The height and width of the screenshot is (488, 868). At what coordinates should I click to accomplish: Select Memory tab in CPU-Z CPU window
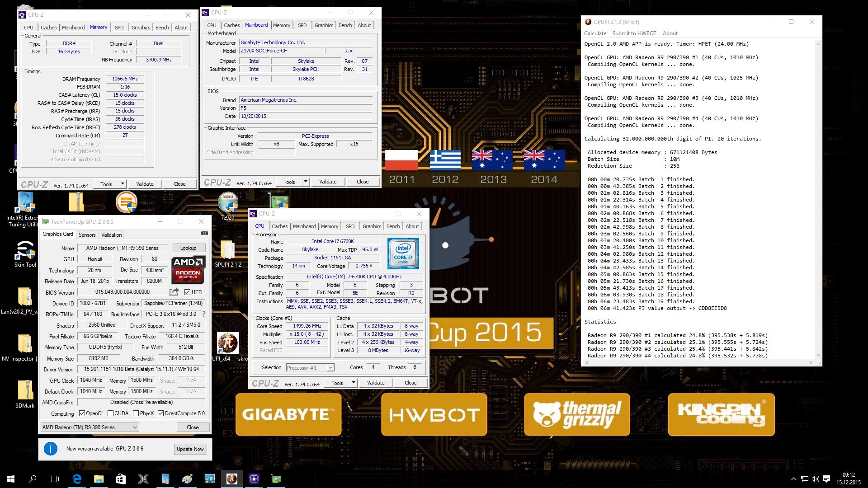click(330, 226)
